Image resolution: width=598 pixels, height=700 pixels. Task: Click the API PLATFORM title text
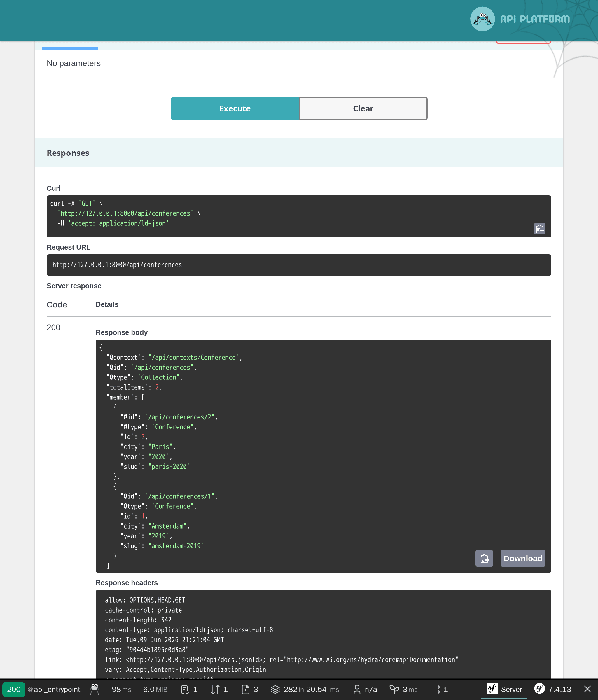535,19
